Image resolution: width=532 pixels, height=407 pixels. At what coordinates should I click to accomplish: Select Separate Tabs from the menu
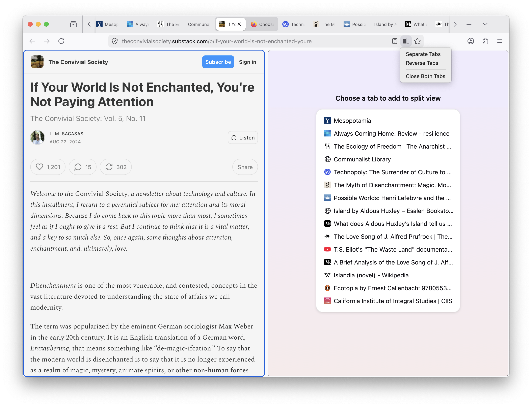423,54
